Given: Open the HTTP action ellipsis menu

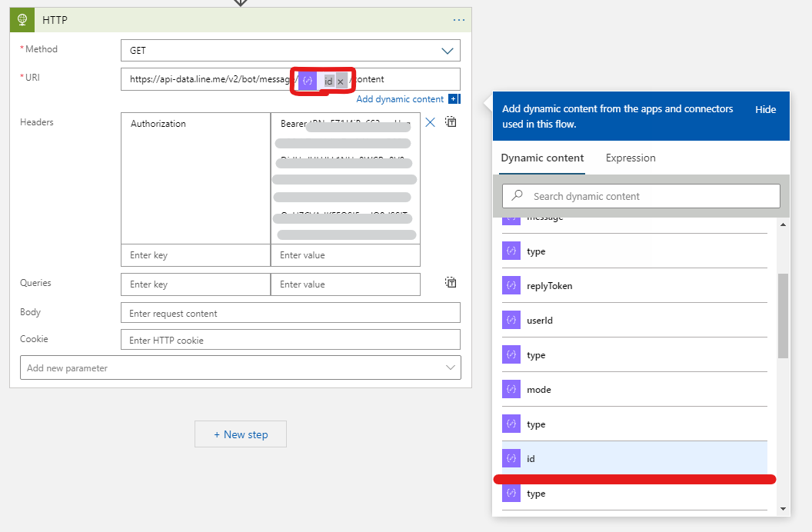Looking at the screenshot, I should coord(459,20).
